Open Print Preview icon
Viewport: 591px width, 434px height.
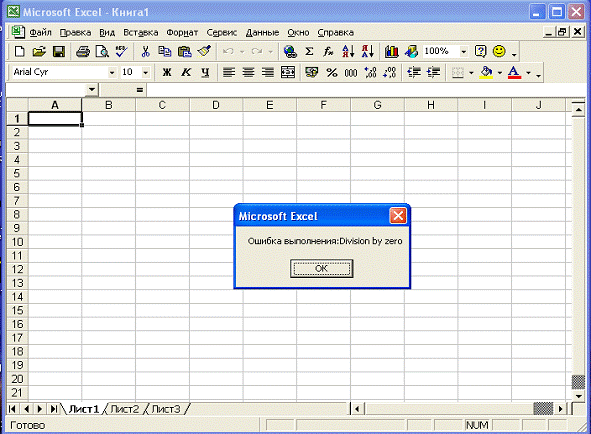[x=102, y=51]
